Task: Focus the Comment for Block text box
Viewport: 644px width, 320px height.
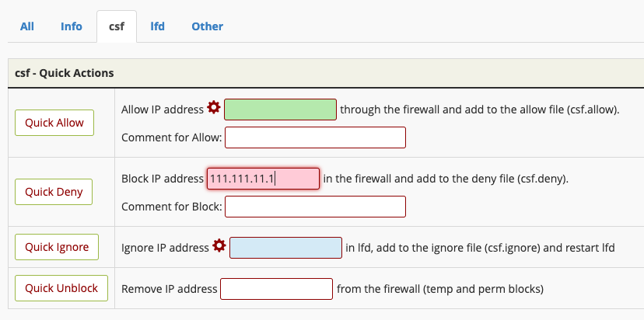Action: 316,207
